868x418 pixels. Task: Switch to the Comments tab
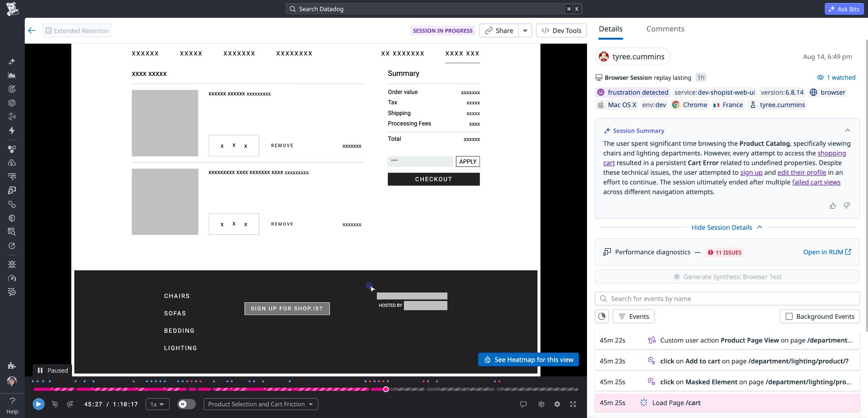(665, 29)
